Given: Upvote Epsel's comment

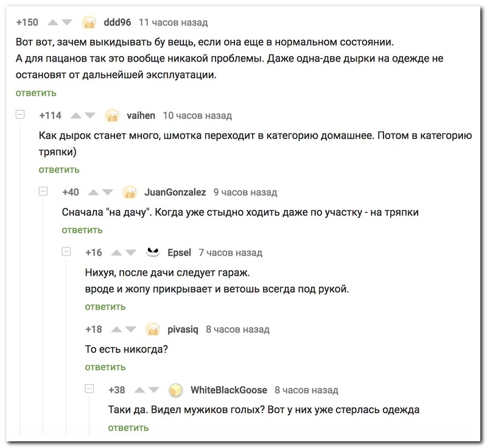Looking at the screenshot, I should pyautogui.click(x=116, y=253).
